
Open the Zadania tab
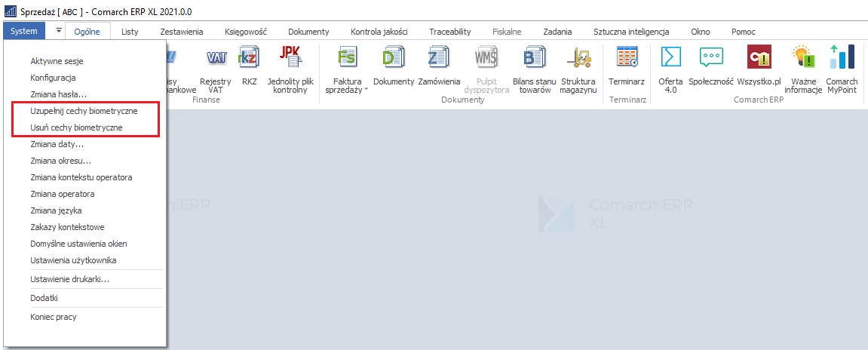pos(557,32)
